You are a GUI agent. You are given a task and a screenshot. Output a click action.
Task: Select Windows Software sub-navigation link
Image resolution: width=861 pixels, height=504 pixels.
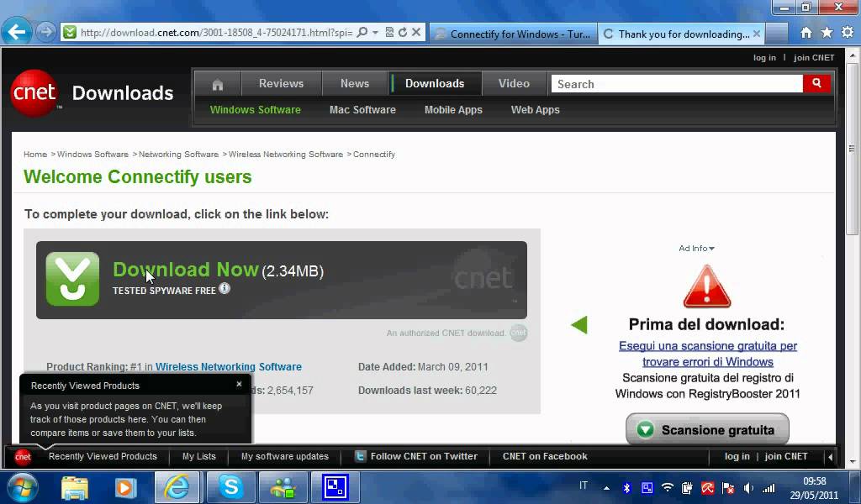(256, 110)
